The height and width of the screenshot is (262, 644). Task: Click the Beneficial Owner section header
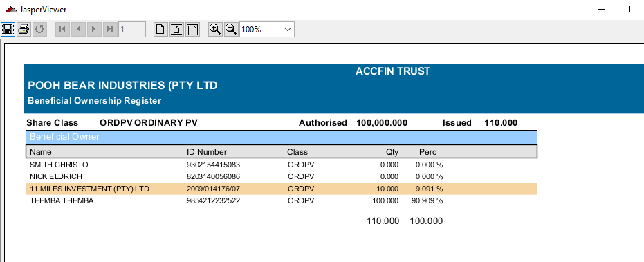[282, 137]
